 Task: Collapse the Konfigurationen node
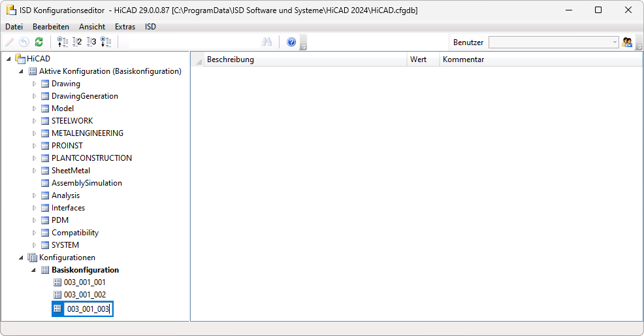click(x=21, y=258)
